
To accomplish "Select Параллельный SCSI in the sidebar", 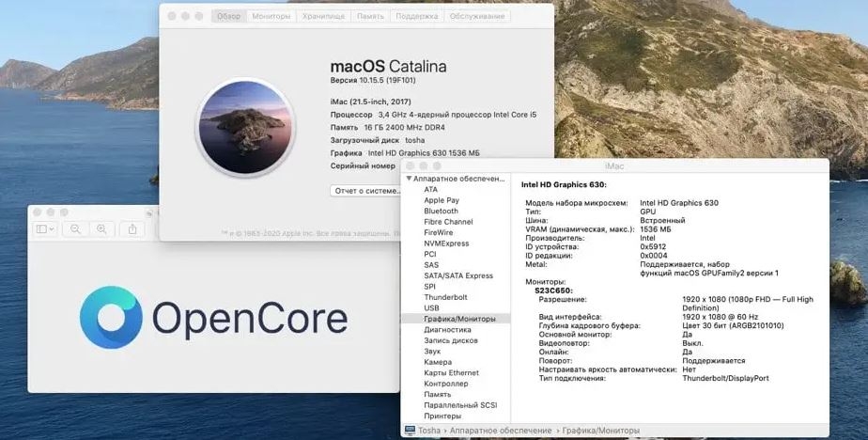I will click(460, 405).
